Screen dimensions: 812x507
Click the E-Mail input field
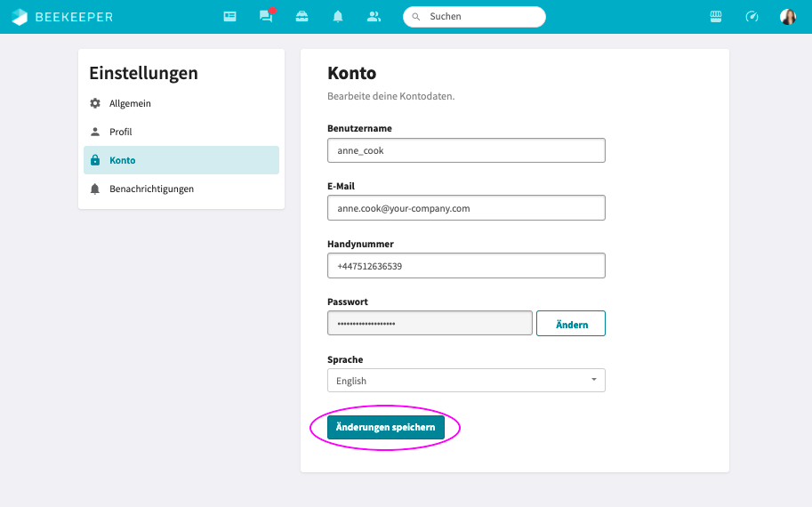(466, 208)
